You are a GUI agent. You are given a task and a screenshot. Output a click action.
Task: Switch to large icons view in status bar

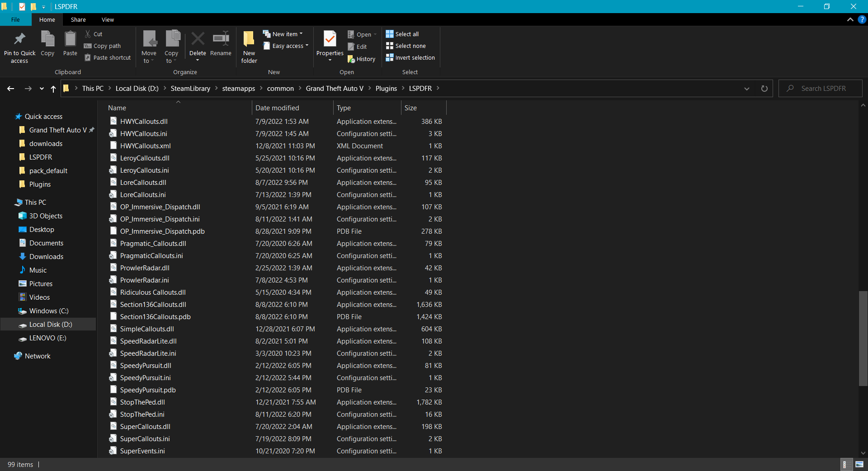[x=859, y=464]
